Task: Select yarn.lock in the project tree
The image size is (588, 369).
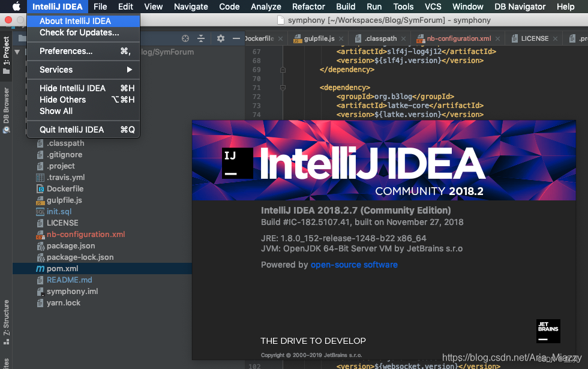Action: (x=64, y=302)
